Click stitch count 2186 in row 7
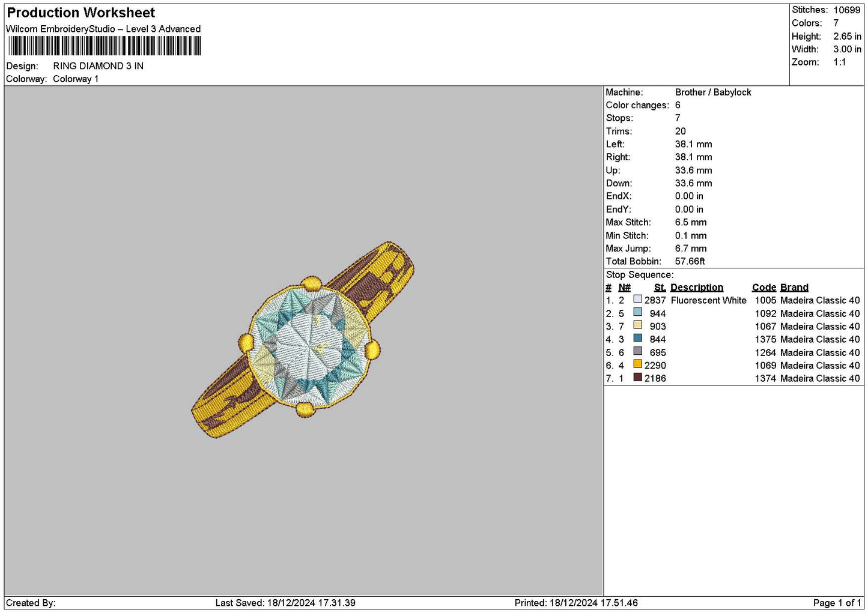This screenshot has height=613, width=868. pos(655,379)
